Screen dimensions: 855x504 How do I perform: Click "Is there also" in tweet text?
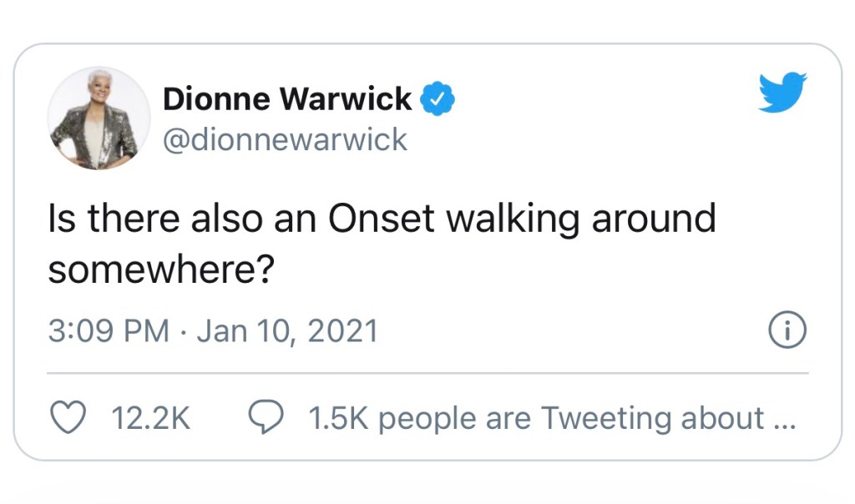tap(149, 219)
